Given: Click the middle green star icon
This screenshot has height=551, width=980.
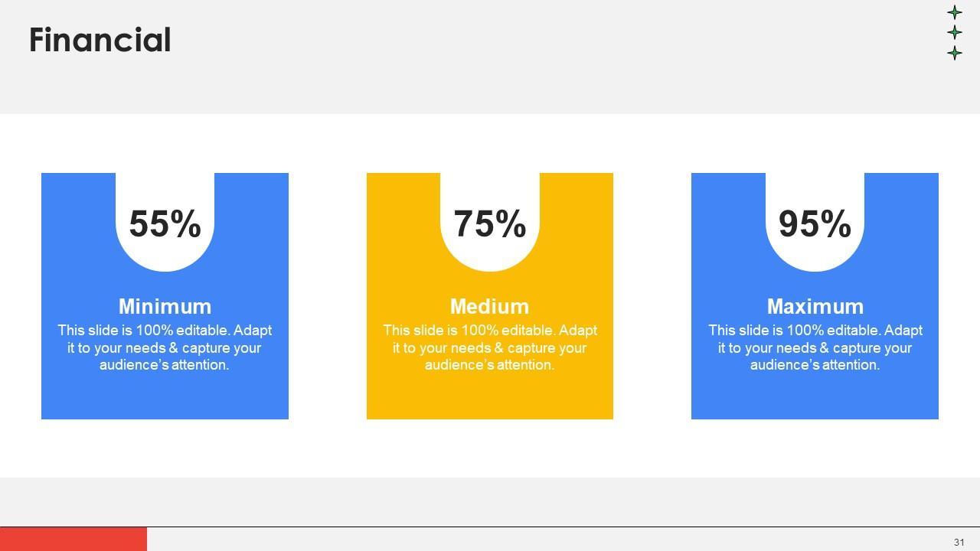Looking at the screenshot, I should pyautogui.click(x=955, y=32).
